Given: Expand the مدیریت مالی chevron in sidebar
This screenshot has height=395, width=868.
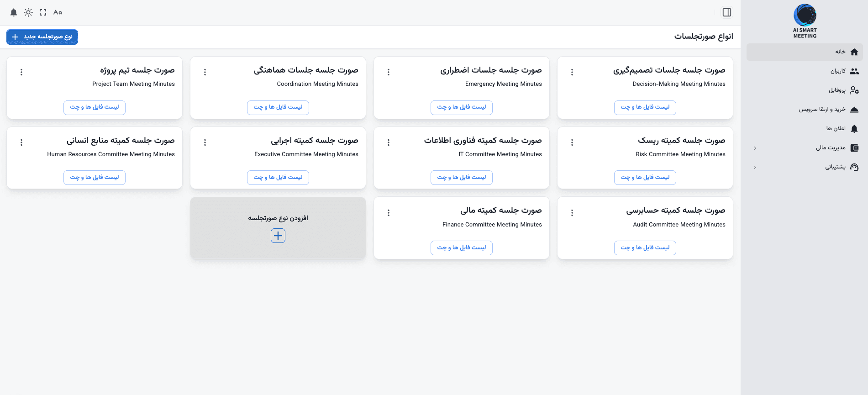Looking at the screenshot, I should [x=755, y=148].
